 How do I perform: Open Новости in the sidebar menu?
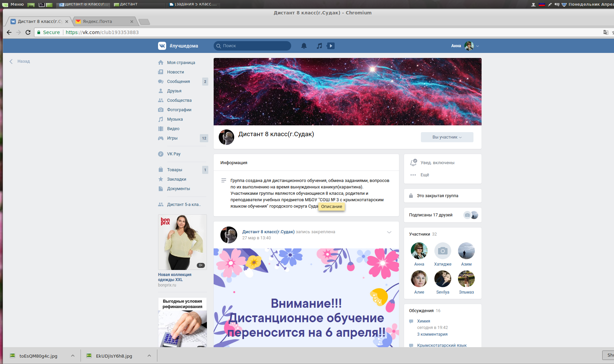point(175,72)
